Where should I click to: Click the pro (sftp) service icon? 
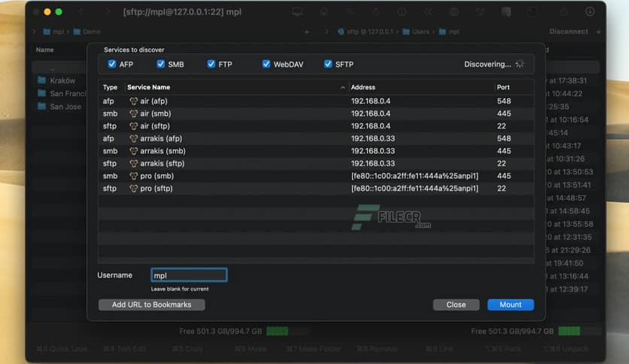[134, 189]
